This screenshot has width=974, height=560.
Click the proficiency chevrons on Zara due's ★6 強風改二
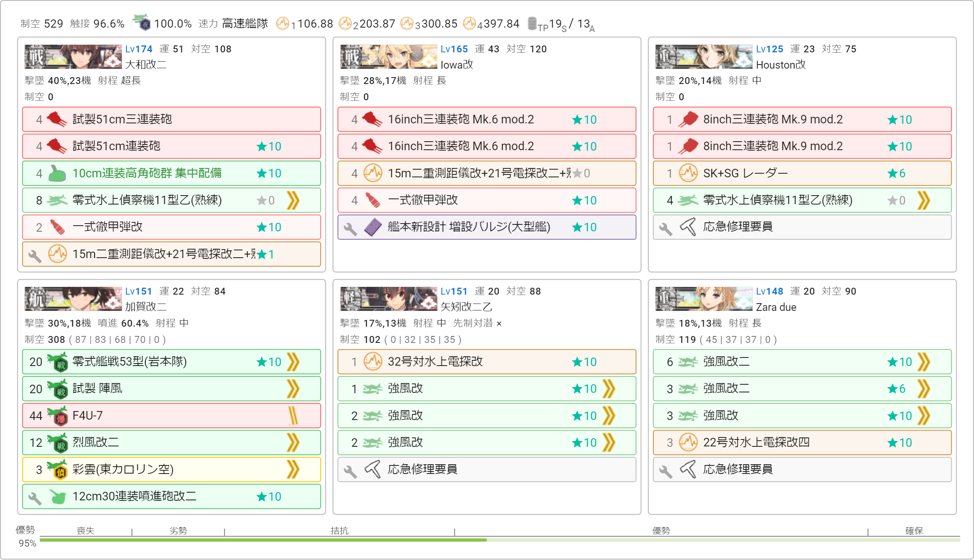924,389
